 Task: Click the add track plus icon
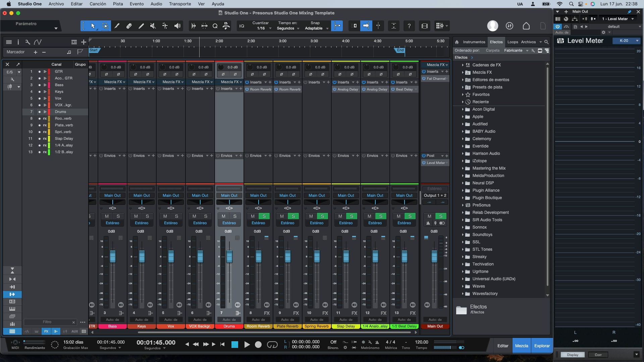click(84, 42)
